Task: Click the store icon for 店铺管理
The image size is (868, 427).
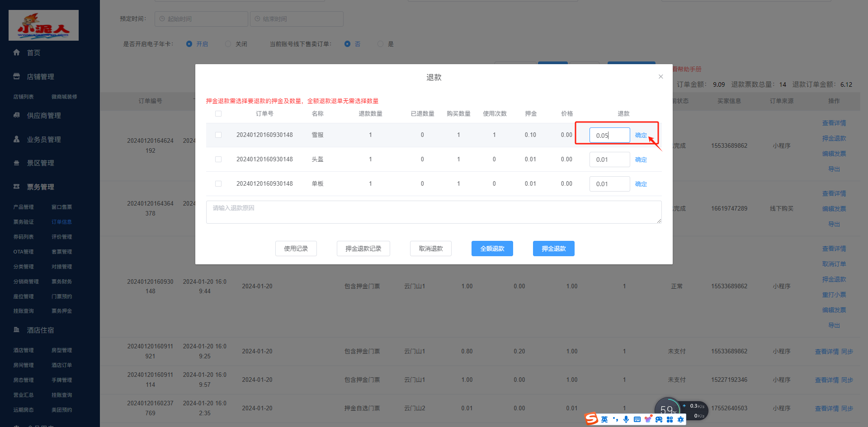Action: (17, 76)
